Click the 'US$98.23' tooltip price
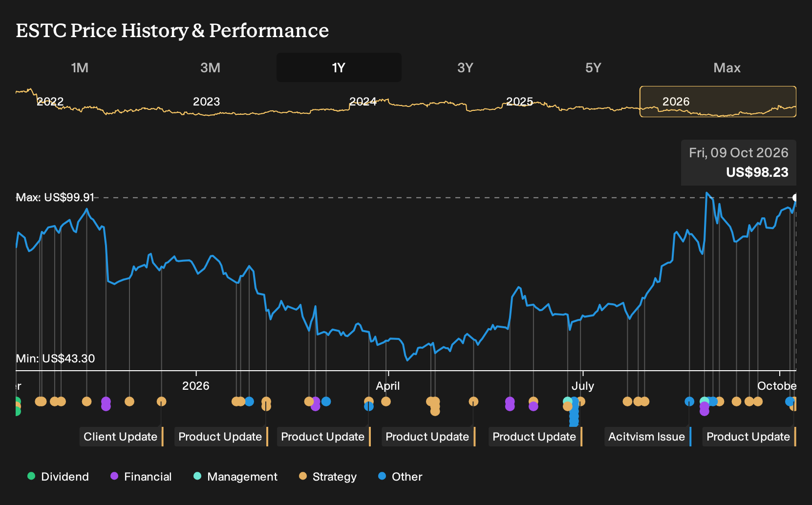Image resolution: width=812 pixels, height=505 pixels. [x=757, y=172]
